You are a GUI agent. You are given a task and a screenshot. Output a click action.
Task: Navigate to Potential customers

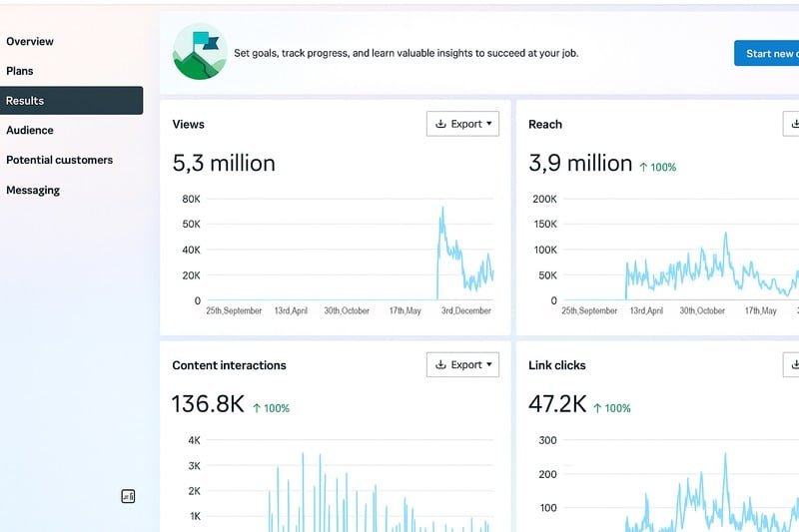(59, 160)
